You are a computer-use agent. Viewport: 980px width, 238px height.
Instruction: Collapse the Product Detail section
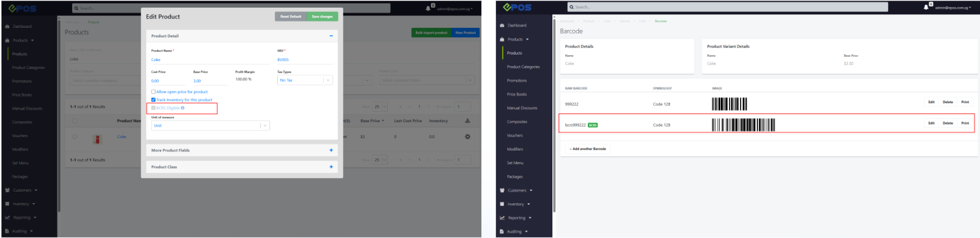(331, 36)
